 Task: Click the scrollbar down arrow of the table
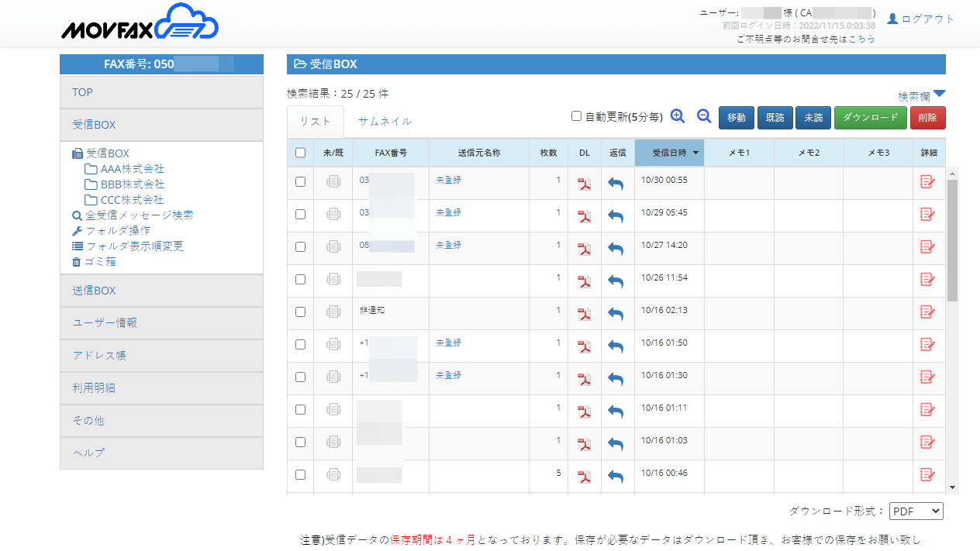click(x=953, y=487)
